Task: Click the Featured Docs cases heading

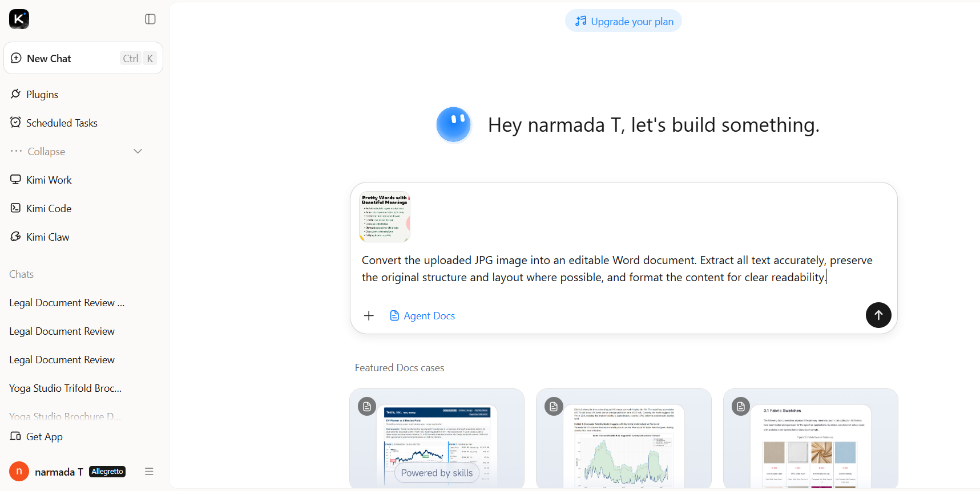Action: point(400,368)
